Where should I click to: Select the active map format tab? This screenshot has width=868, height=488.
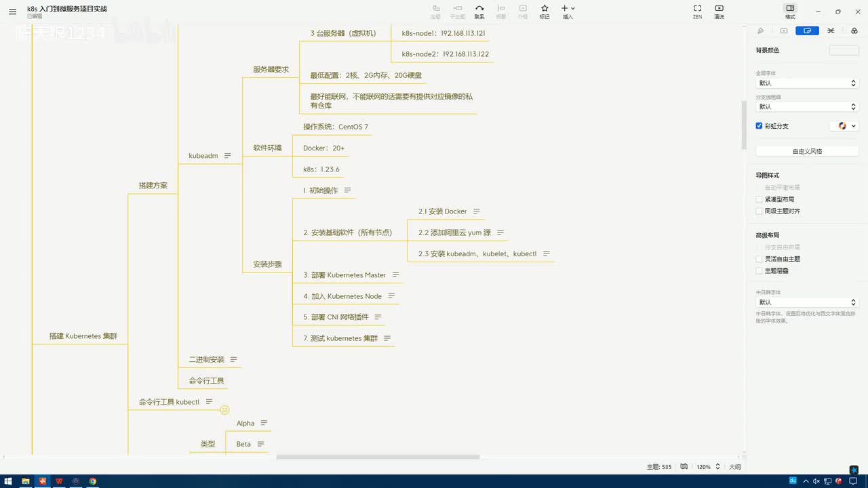click(x=807, y=30)
